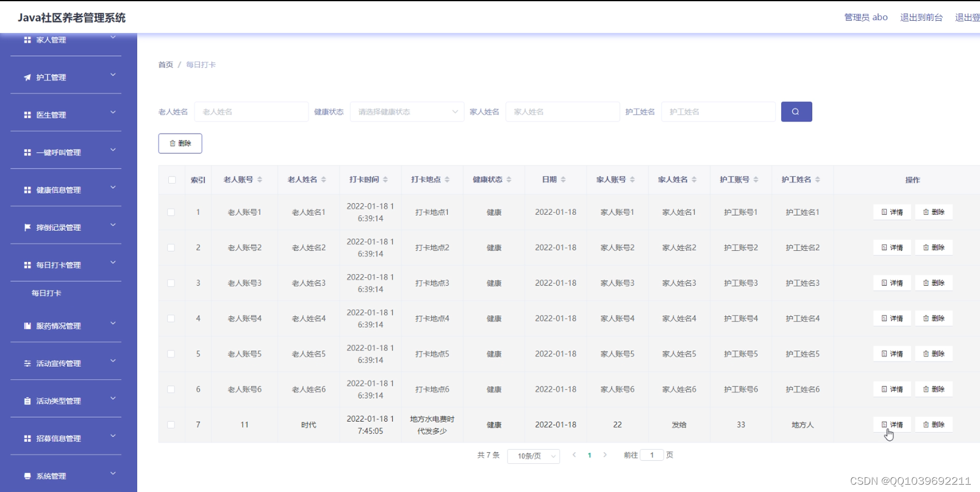Click the 家人姓名 input field
The height and width of the screenshot is (492, 980).
[562, 112]
